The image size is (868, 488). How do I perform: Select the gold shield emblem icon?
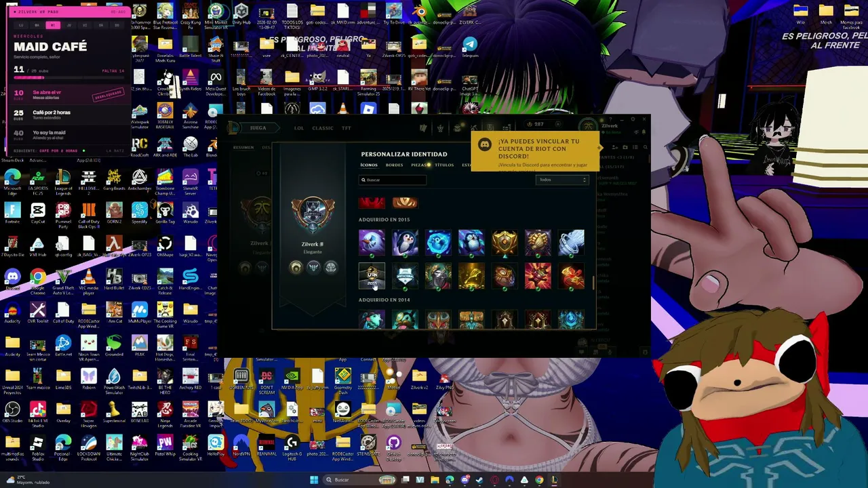(x=505, y=243)
